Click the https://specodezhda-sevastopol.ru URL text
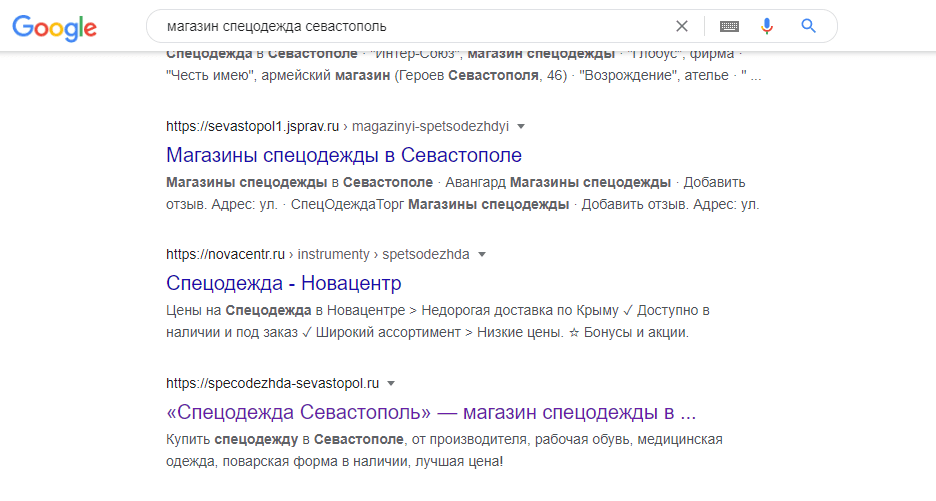936x501 pixels. pyautogui.click(x=273, y=383)
